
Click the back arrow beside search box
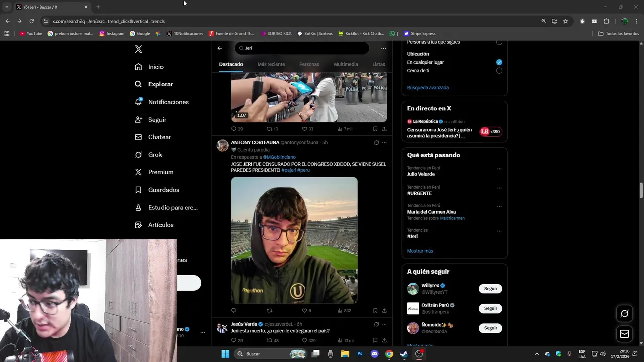[x=220, y=48]
